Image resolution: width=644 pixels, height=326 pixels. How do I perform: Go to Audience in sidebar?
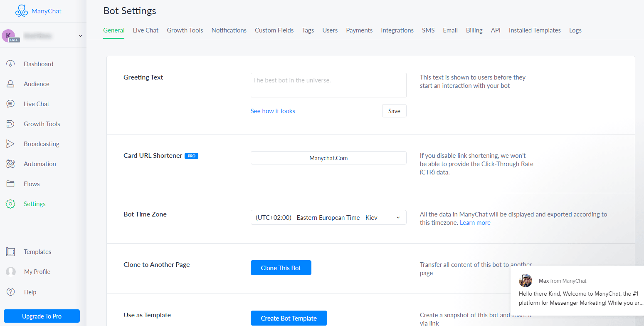[37, 84]
